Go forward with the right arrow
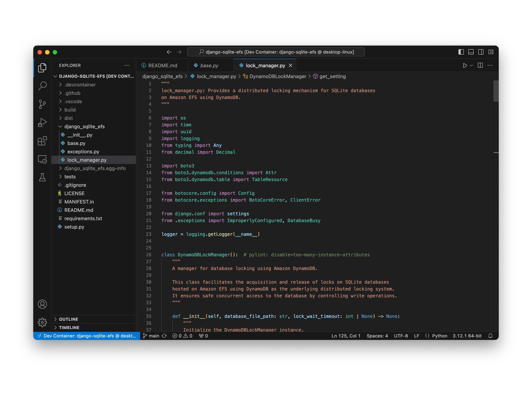 click(x=179, y=52)
